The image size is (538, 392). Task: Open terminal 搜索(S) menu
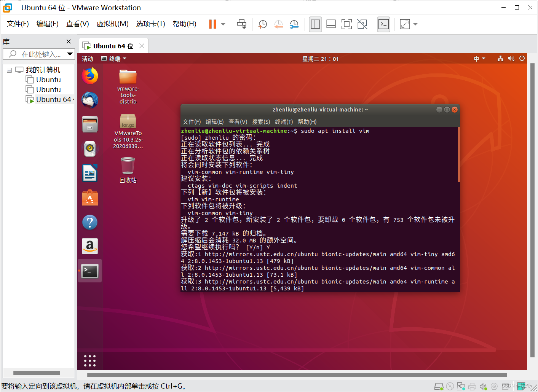click(x=261, y=122)
